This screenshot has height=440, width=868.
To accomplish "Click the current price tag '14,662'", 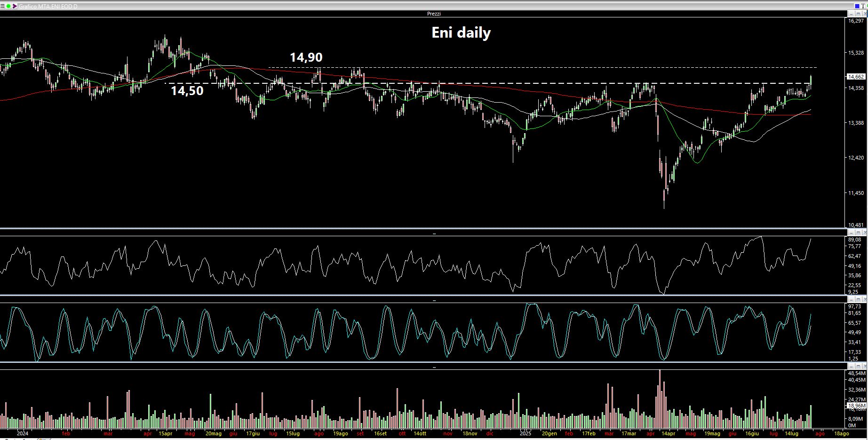I will click(x=856, y=76).
